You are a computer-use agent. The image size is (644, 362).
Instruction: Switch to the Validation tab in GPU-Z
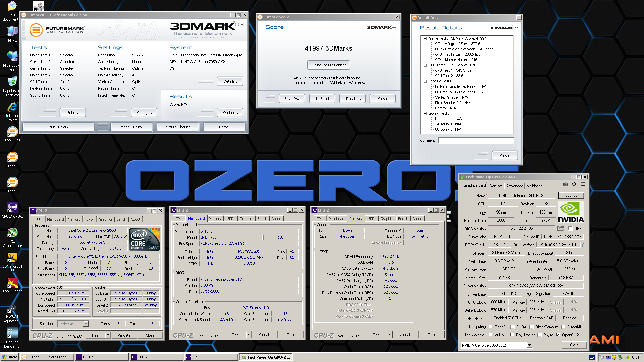[534, 186]
